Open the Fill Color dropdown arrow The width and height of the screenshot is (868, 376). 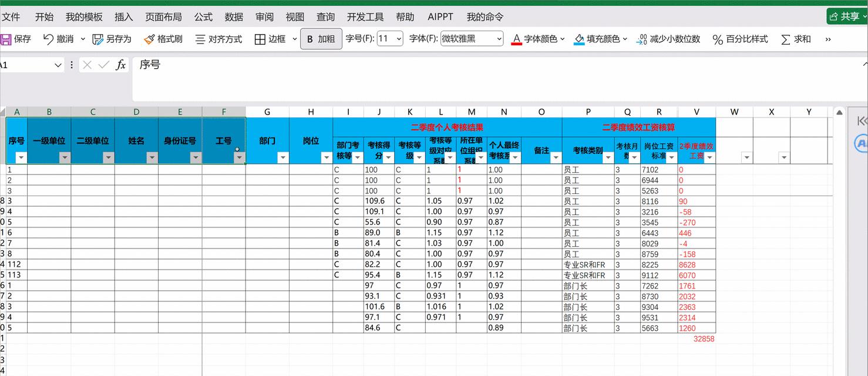(625, 39)
